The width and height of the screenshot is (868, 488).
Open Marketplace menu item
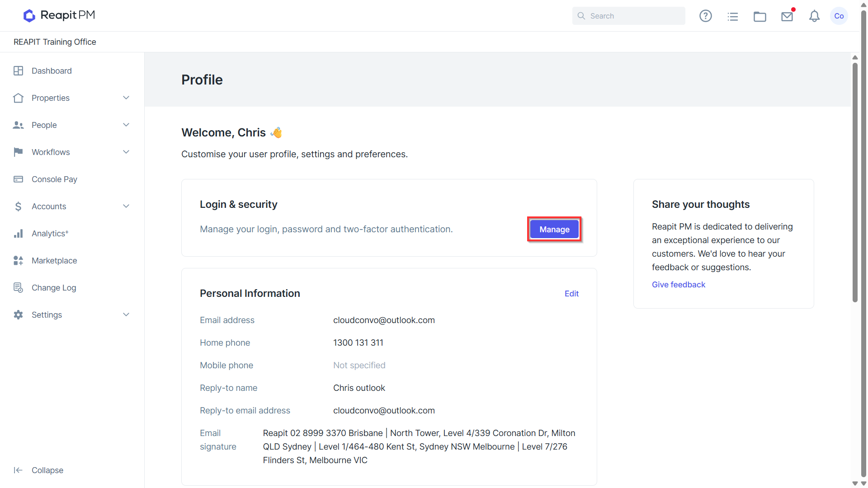click(54, 261)
